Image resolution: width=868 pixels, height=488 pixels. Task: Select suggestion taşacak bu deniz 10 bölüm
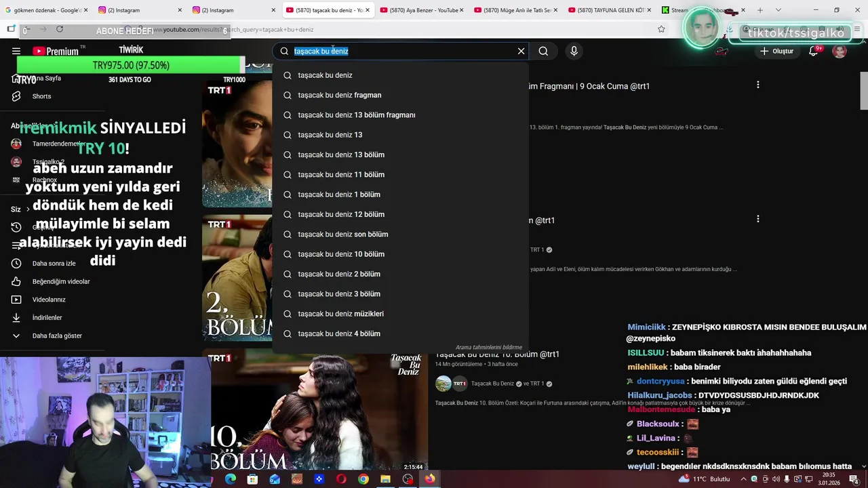(x=400, y=254)
